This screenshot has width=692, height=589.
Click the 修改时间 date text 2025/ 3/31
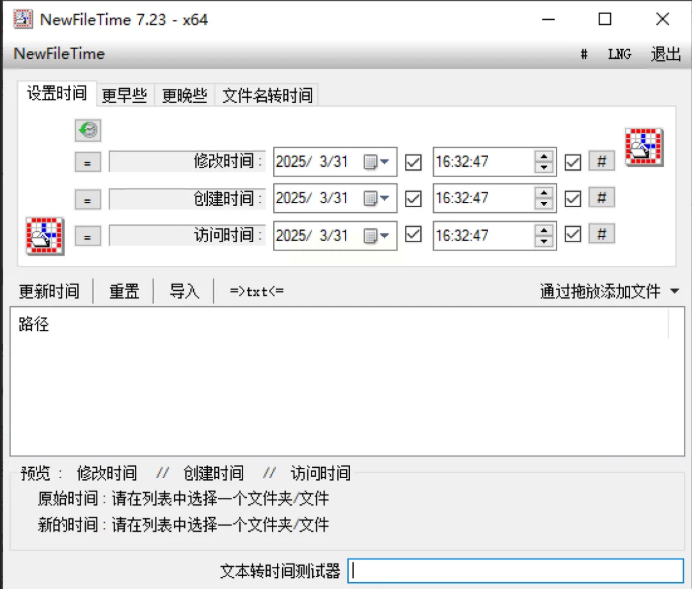click(312, 162)
